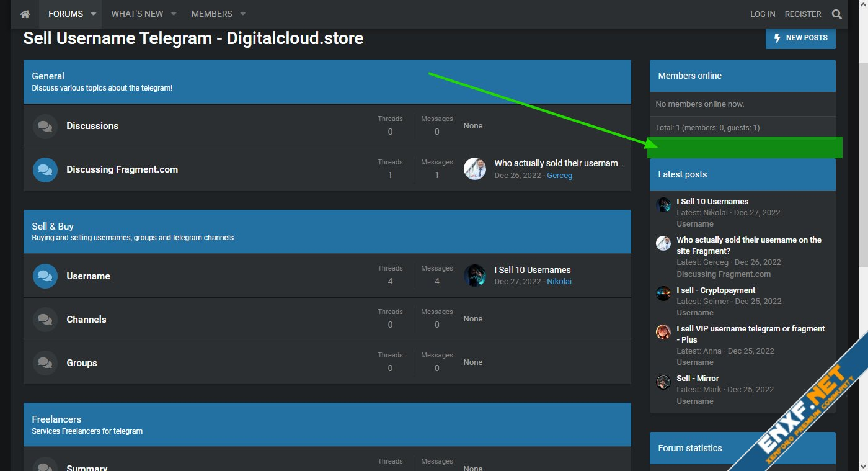Open "I sell - Cryptopayment" latest post
The width and height of the screenshot is (868, 471).
pos(715,290)
